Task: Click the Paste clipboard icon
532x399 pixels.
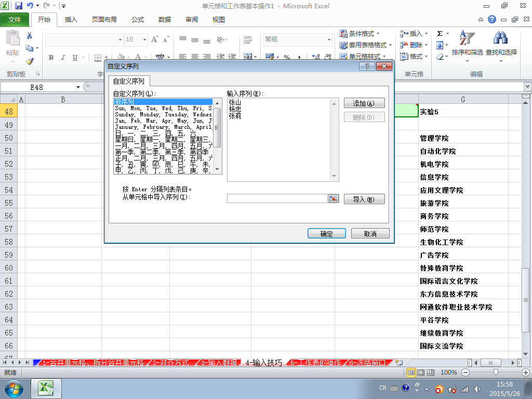Action: click(12, 38)
